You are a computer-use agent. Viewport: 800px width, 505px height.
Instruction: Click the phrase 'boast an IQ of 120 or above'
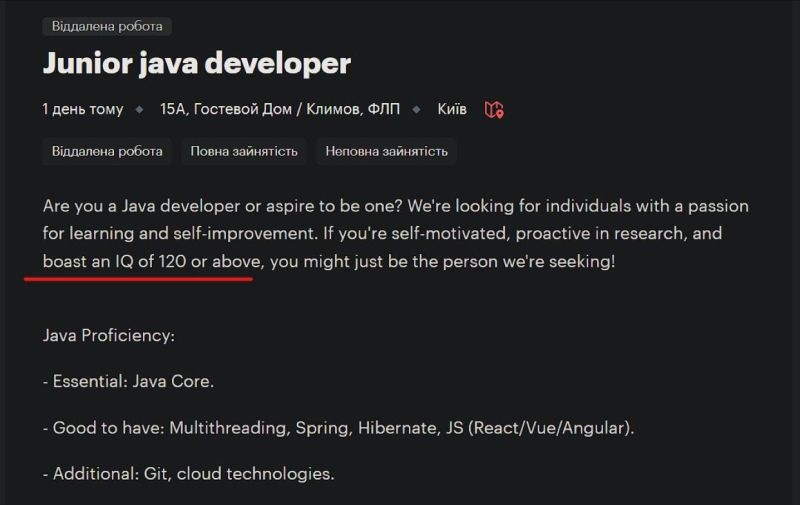point(152,262)
